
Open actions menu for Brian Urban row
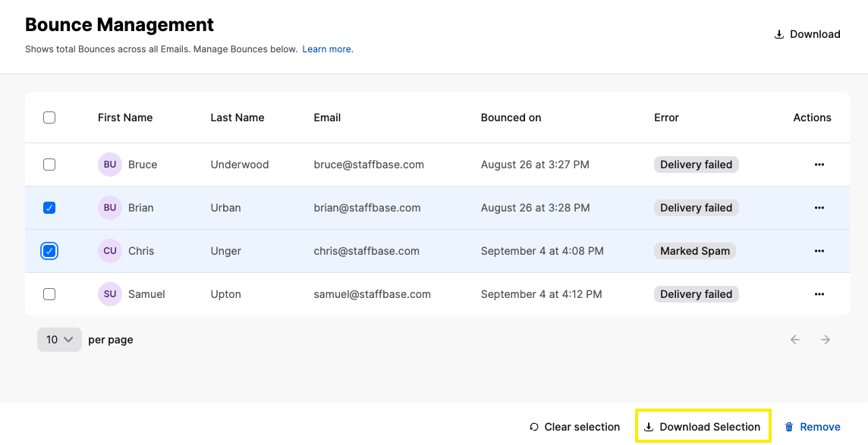(819, 208)
